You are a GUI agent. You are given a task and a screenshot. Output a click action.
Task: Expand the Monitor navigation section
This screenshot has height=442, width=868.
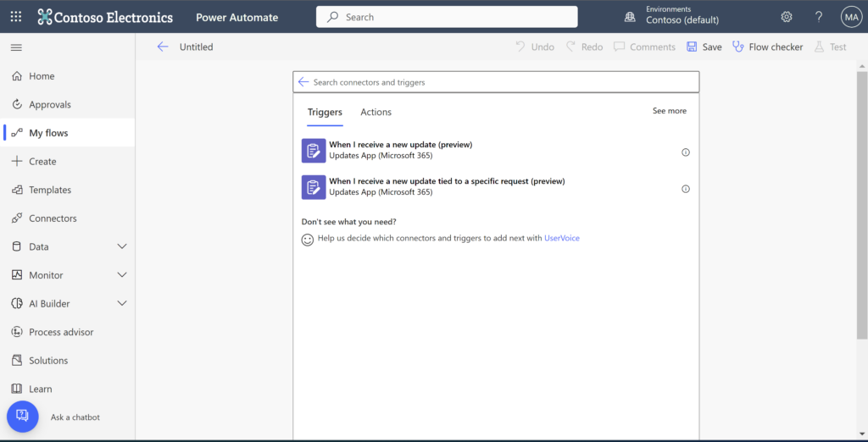point(122,275)
